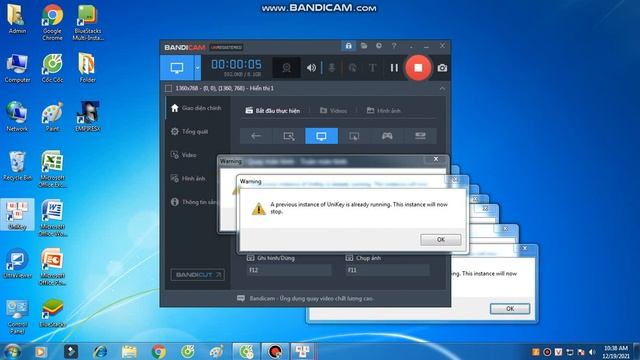The image size is (640, 360).
Task: Switch to the Videos tab
Action: pos(333,111)
